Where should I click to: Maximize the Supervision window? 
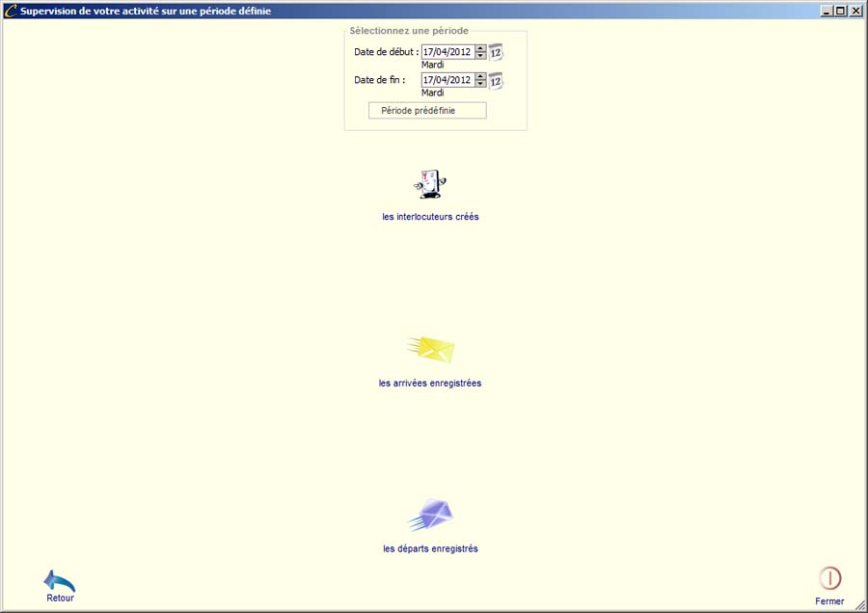(840, 12)
